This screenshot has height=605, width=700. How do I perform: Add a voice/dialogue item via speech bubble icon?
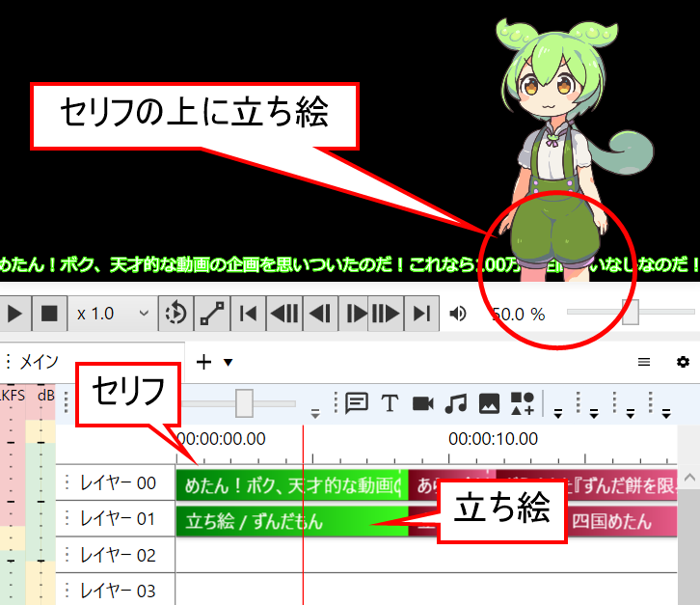(357, 403)
